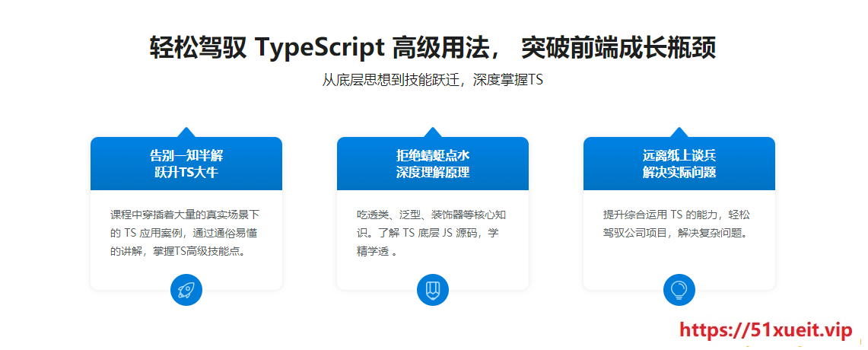Click the pencil icon under the middle card
868x350 pixels.
(x=433, y=290)
